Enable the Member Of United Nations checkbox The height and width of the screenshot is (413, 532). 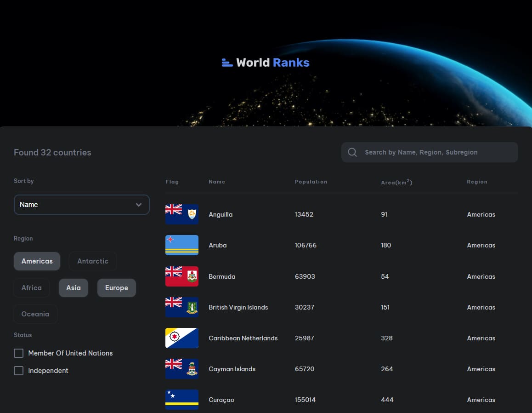tap(18, 353)
